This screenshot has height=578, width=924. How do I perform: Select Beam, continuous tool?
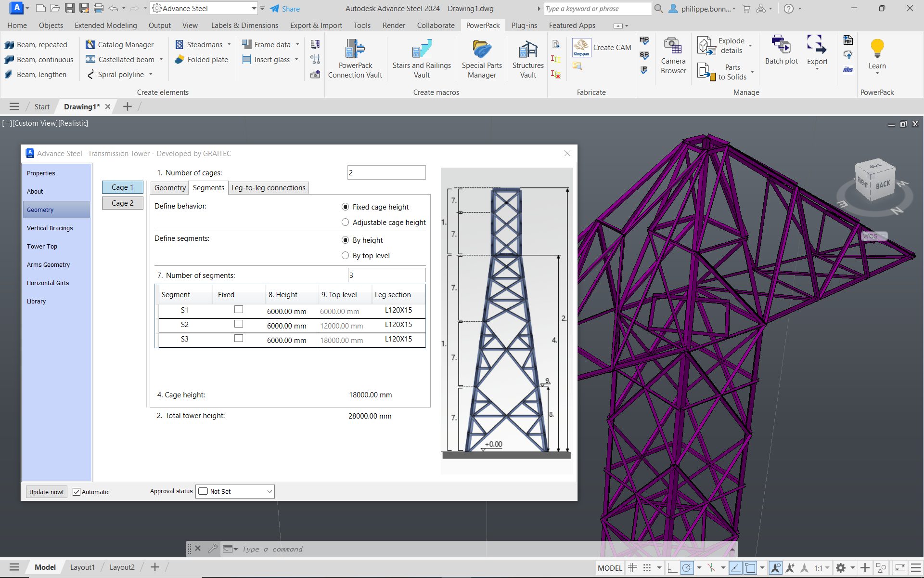[x=39, y=60]
